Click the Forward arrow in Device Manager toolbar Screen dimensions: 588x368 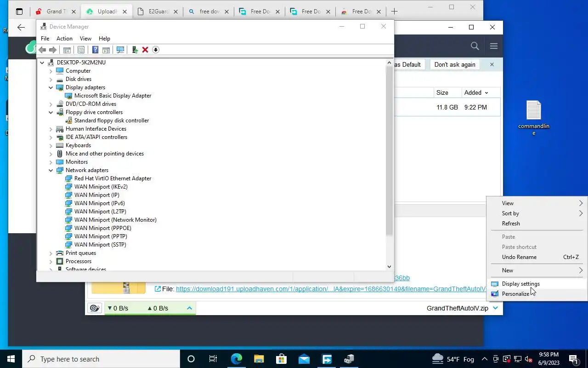click(x=53, y=50)
